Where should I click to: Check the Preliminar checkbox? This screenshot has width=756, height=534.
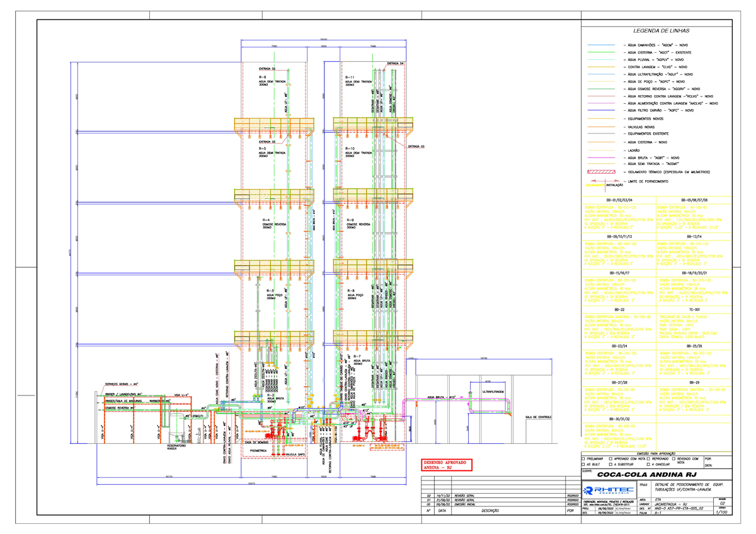click(583, 459)
